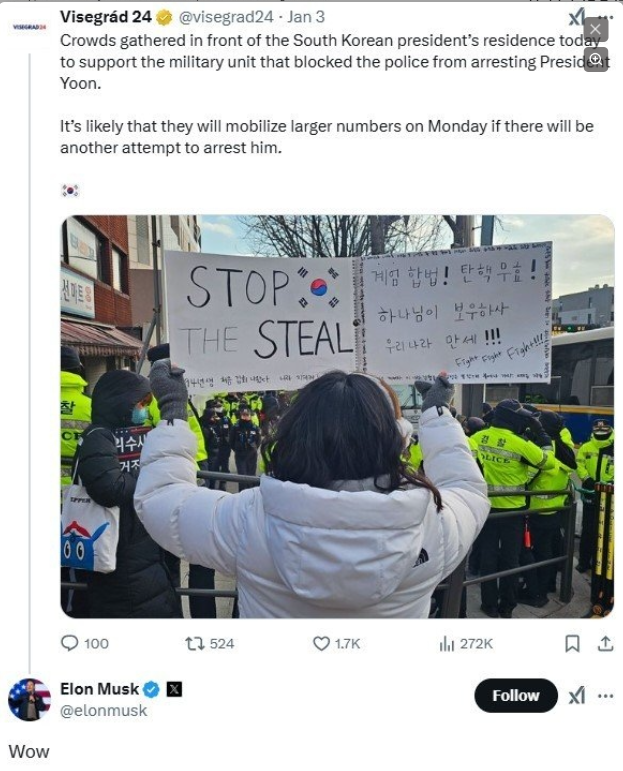The height and width of the screenshot is (771, 623).
Task: Open Elon Musk's profile picture
Action: pyautogui.click(x=30, y=700)
